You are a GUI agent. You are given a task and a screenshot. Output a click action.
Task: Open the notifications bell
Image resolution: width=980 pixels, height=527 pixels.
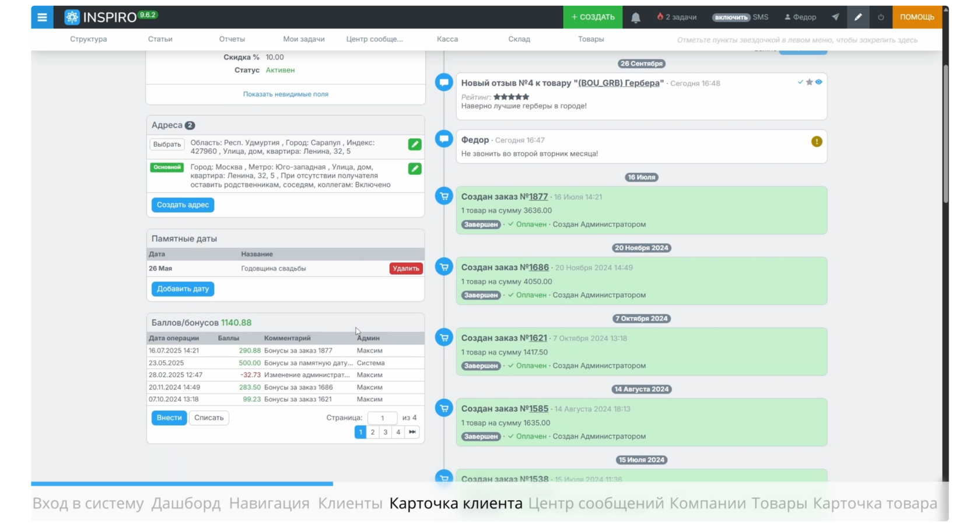point(636,17)
